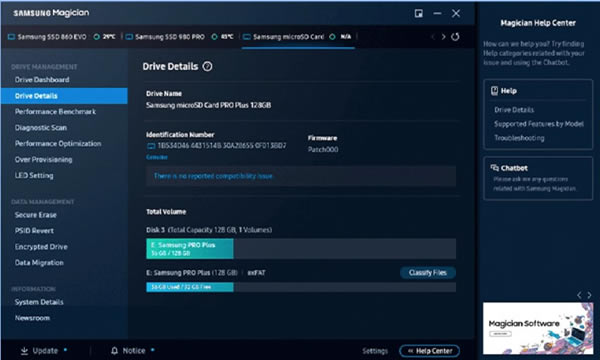600x360 pixels.
Task: Click the Classify Files button
Action: pyautogui.click(x=428, y=272)
